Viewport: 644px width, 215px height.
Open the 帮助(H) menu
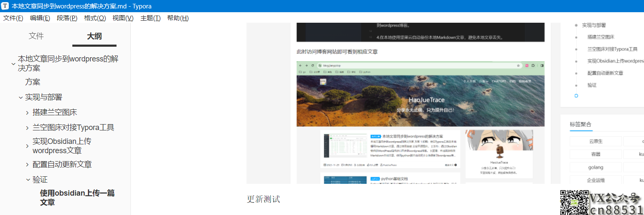click(178, 18)
